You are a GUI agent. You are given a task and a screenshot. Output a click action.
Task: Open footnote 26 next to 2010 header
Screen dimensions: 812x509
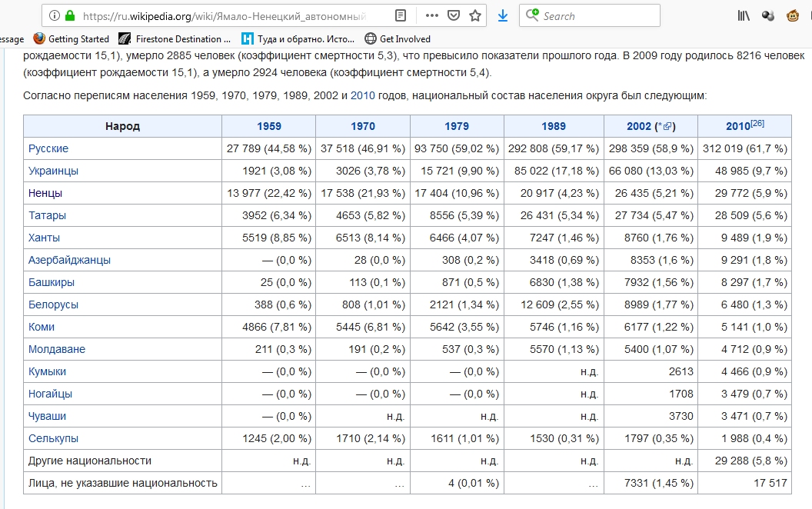pos(757,123)
